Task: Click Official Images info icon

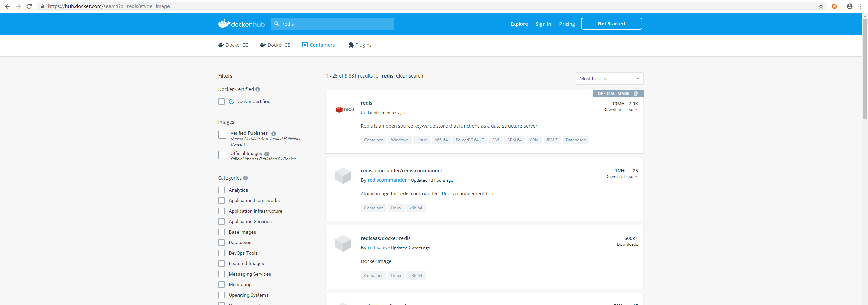Action: pos(267,154)
